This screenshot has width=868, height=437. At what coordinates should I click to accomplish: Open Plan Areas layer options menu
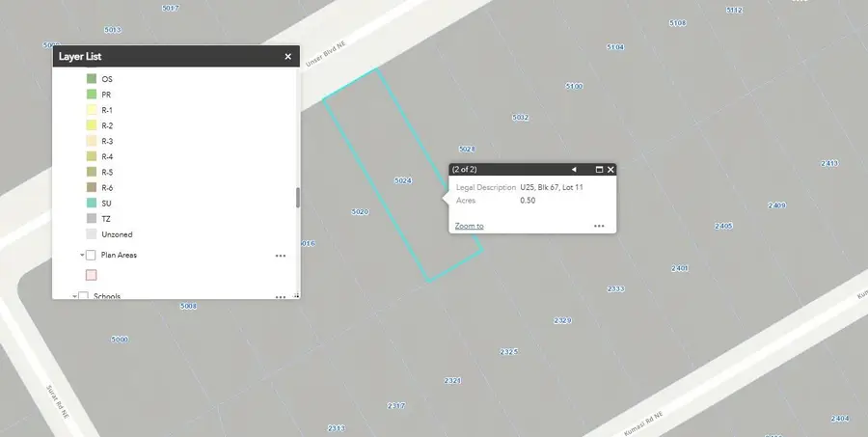[281, 256]
